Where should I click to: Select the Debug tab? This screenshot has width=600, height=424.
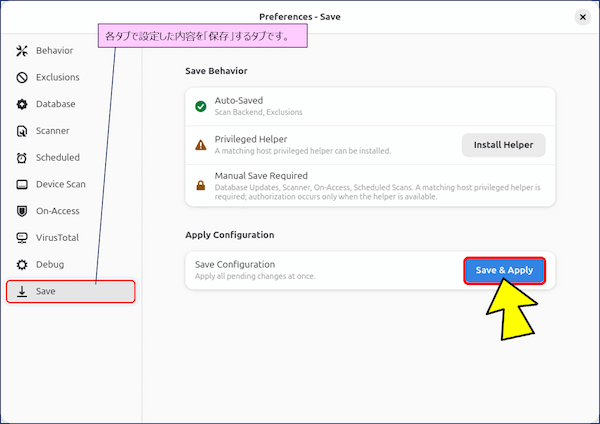(70, 264)
